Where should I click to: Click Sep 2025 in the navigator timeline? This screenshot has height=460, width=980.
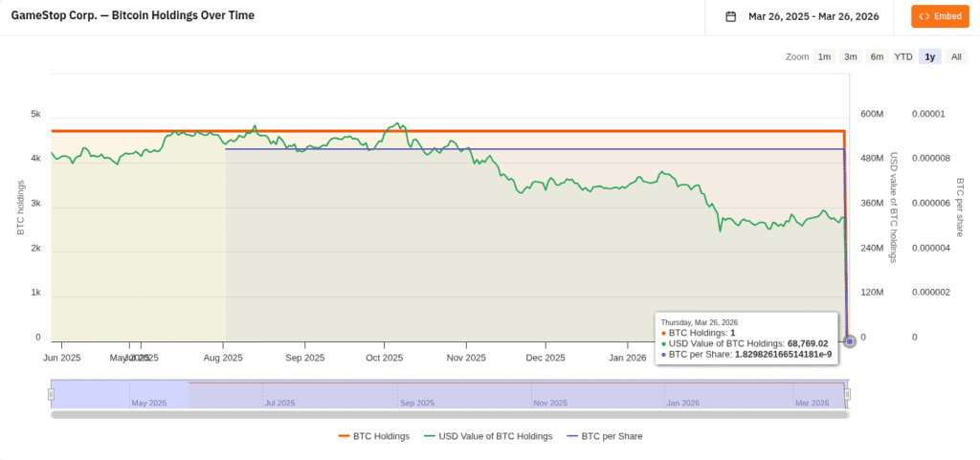click(x=417, y=403)
